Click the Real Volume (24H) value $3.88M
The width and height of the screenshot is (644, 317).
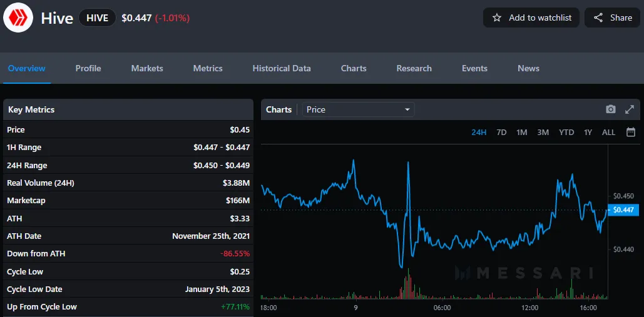[236, 183]
